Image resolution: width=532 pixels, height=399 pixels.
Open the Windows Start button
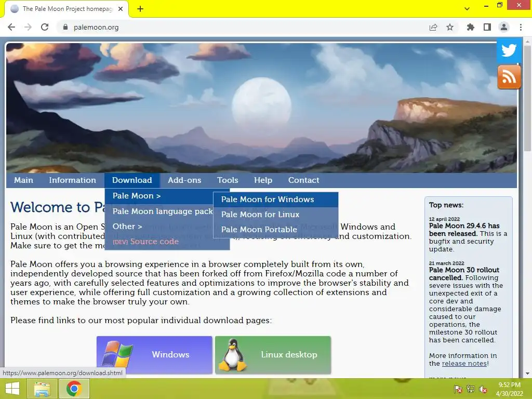12,389
